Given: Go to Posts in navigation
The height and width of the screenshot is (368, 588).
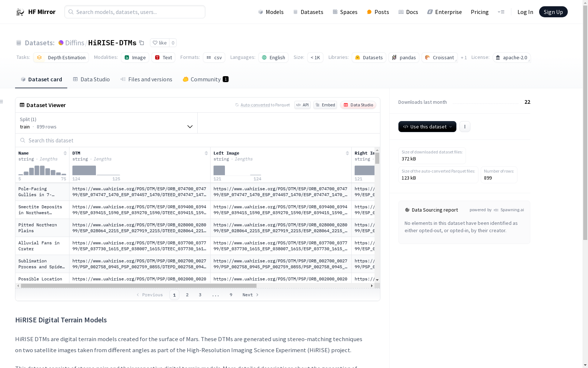Looking at the screenshot, I should click(378, 12).
